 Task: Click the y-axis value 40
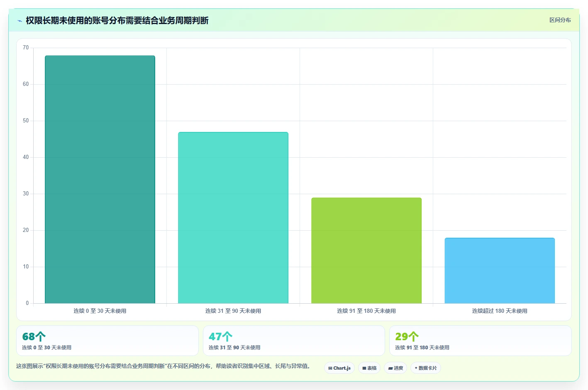tap(26, 157)
